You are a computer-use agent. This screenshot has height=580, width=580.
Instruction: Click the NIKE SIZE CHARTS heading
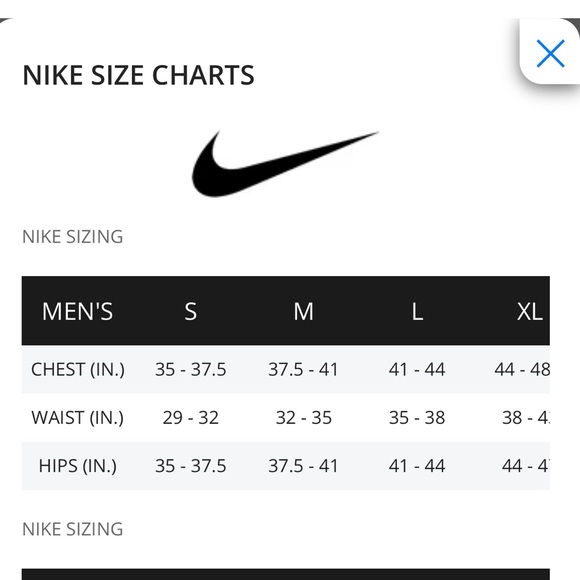138,75
